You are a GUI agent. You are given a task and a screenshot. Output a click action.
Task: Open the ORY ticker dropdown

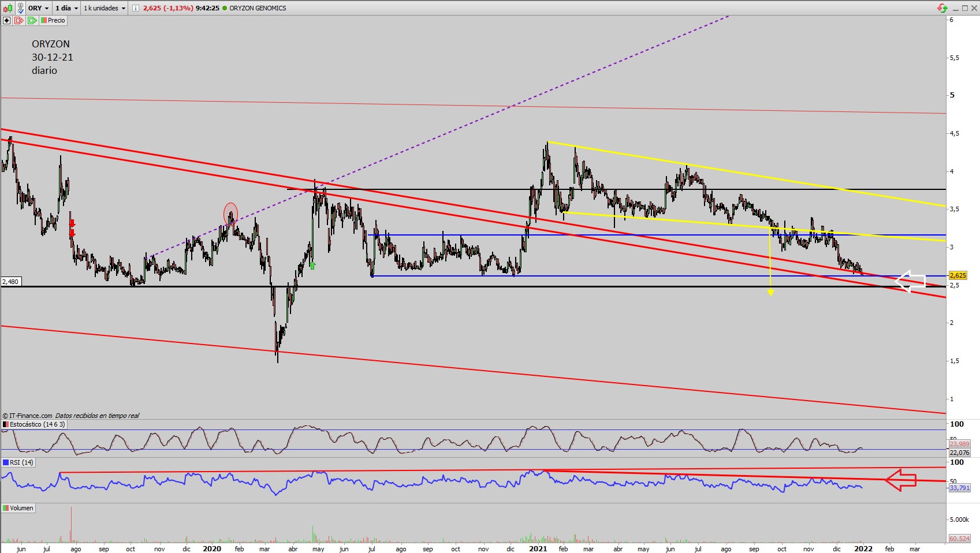point(39,8)
